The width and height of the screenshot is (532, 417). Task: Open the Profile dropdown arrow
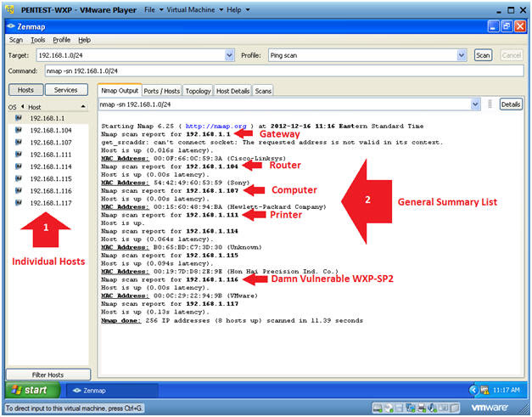[x=462, y=55]
